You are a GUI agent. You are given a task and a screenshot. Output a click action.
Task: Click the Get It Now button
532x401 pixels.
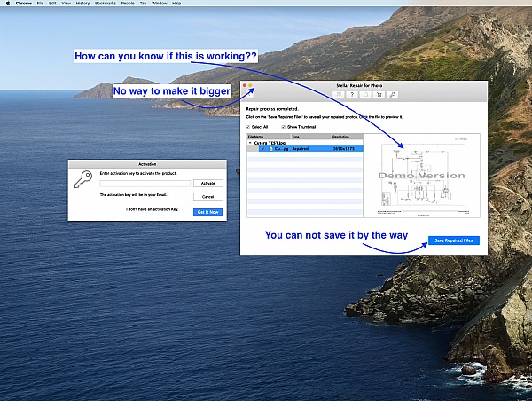207,212
